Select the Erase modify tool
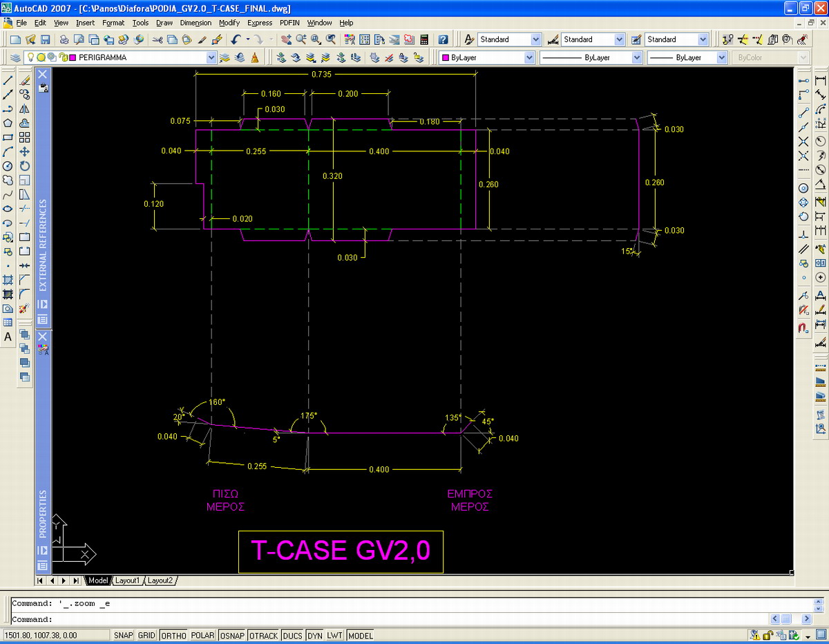The height and width of the screenshot is (644, 829). [x=25, y=80]
